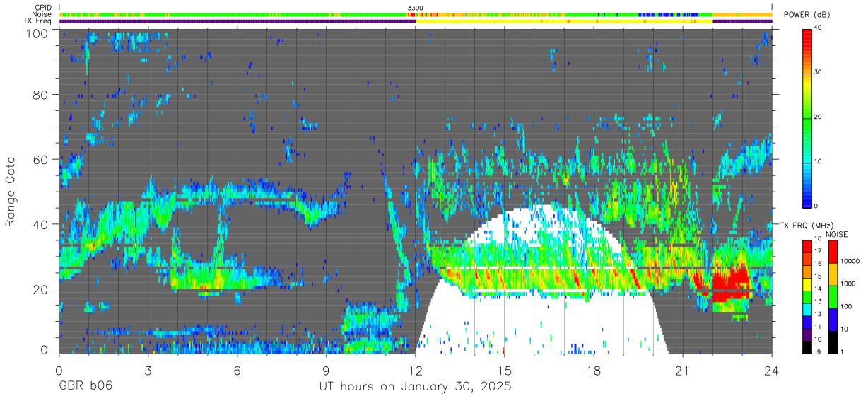The width and height of the screenshot is (868, 401).
Task: Click the Noise strip bar at top
Action: [x=416, y=14]
